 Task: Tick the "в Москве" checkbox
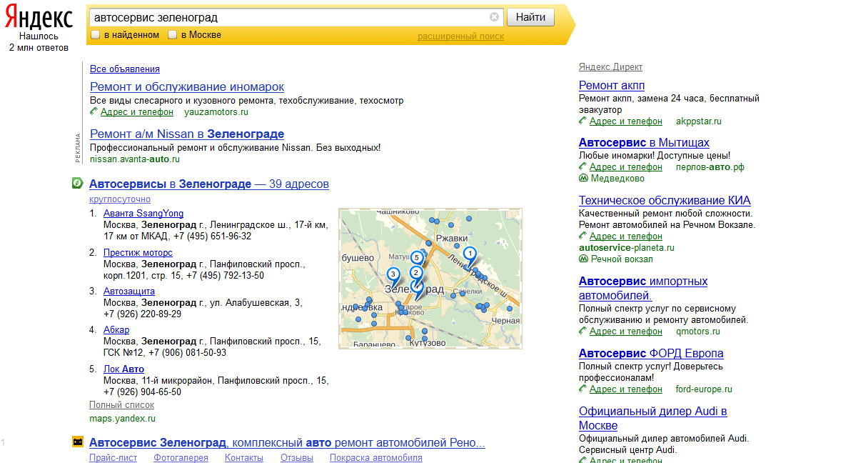[172, 35]
